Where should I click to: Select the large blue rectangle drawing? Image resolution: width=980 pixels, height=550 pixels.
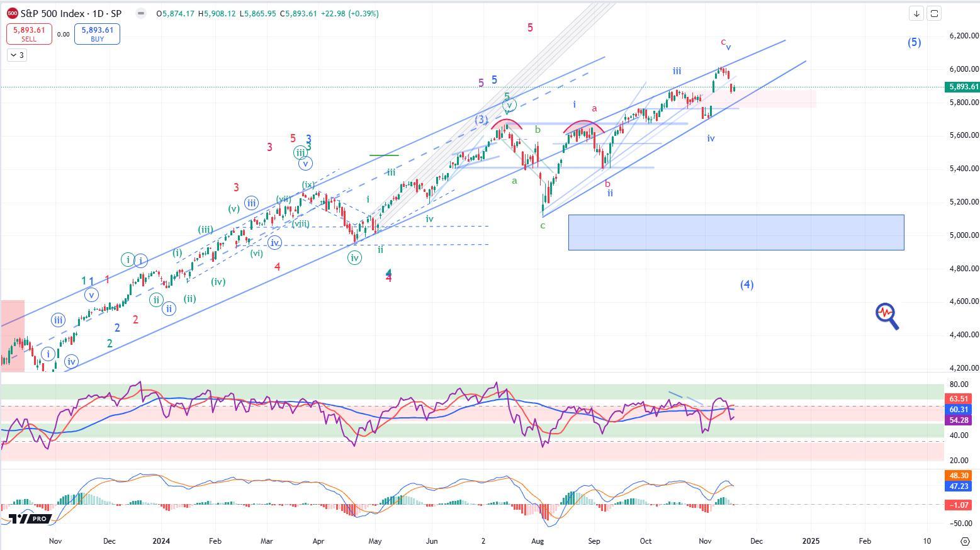pyautogui.click(x=736, y=232)
